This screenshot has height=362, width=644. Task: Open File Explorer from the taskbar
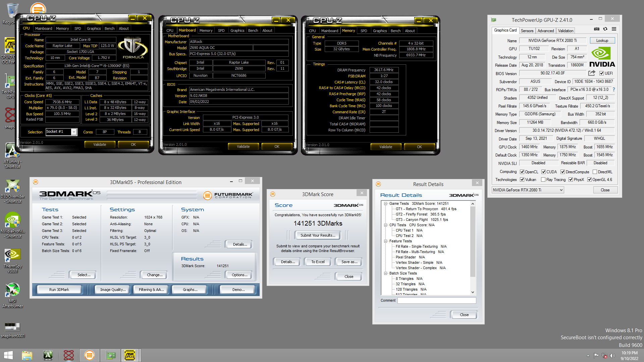[27, 355]
